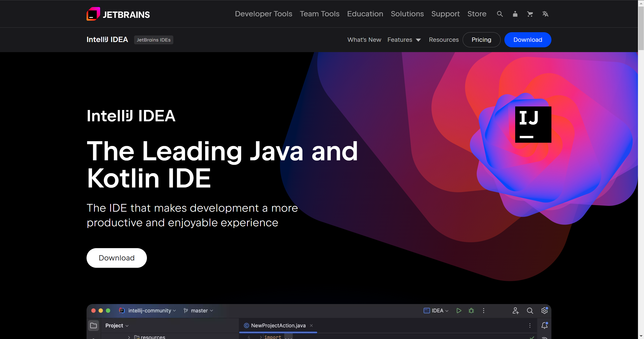The width and height of the screenshot is (644, 339).
Task: Open the shopping cart icon
Action: [530, 14]
